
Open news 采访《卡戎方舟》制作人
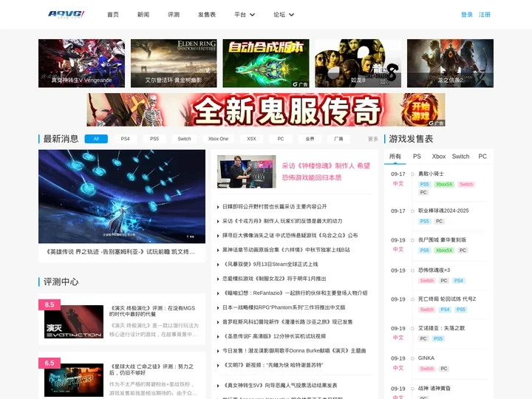pos(282,221)
